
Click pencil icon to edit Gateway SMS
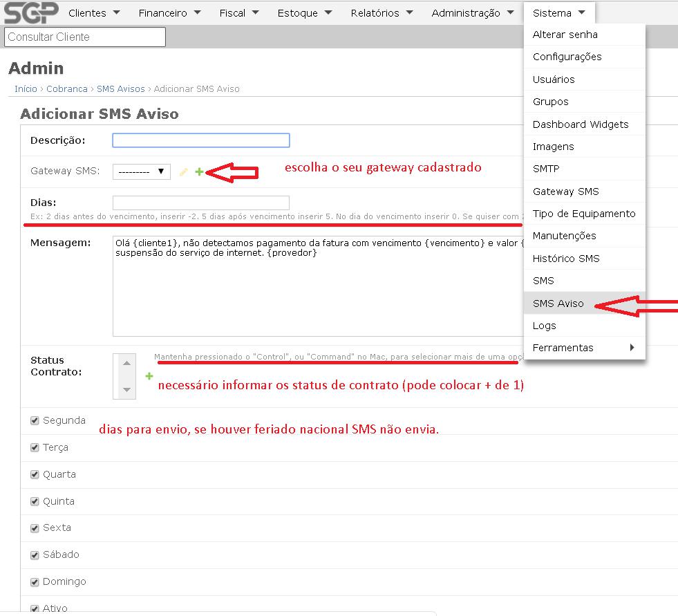pyautogui.click(x=183, y=172)
